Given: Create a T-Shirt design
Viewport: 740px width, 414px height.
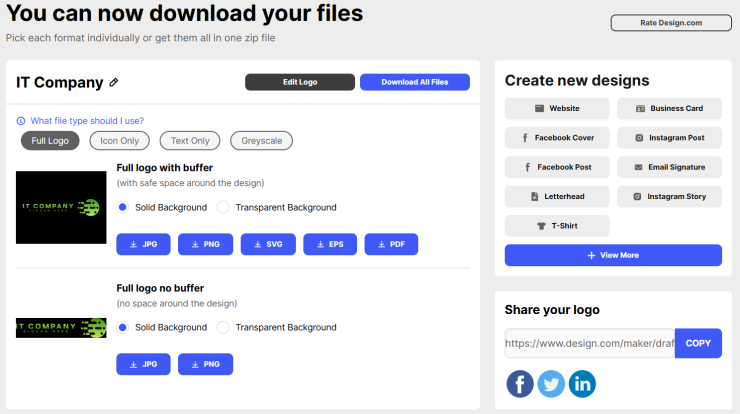Looking at the screenshot, I should 556,225.
